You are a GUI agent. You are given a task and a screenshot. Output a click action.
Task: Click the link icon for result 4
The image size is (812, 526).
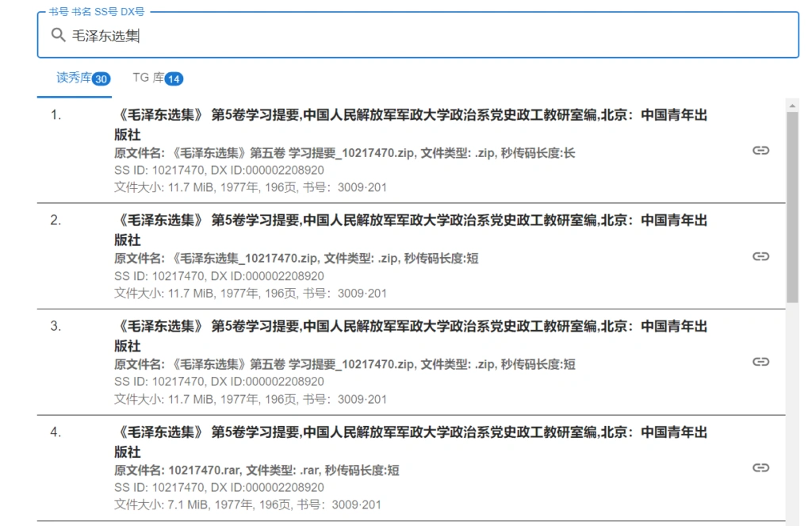click(x=760, y=467)
